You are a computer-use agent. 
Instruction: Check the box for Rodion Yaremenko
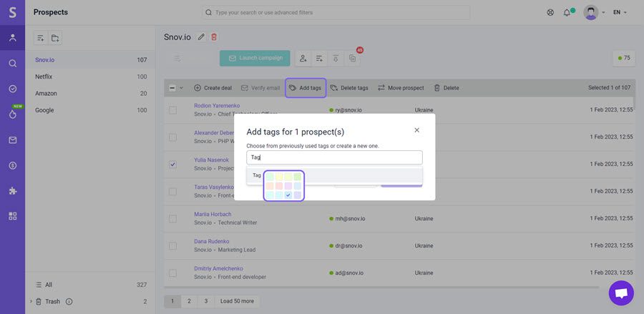[x=173, y=110]
